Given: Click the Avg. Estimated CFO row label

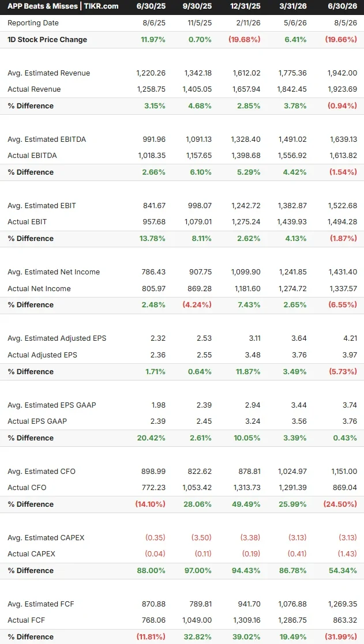Looking at the screenshot, I should 41,472.
